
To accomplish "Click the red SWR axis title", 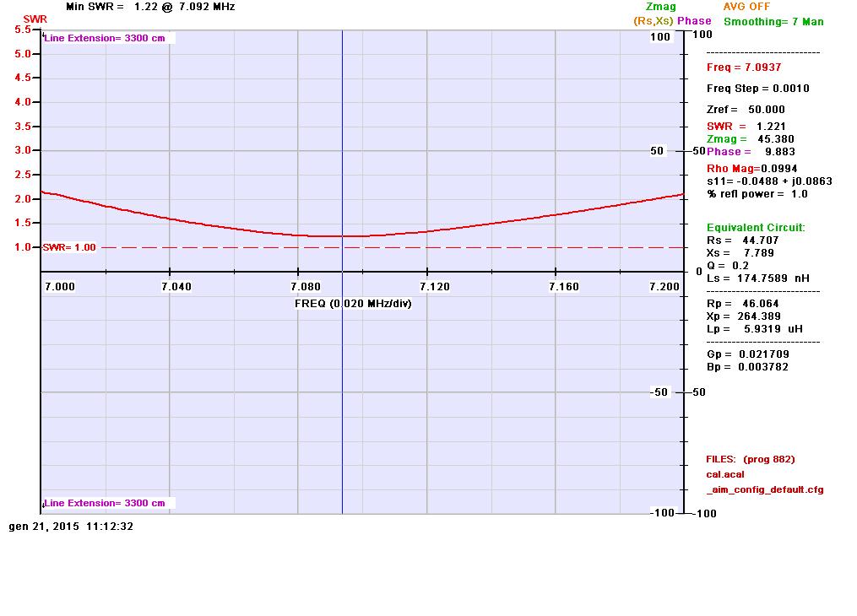I will click(35, 19).
